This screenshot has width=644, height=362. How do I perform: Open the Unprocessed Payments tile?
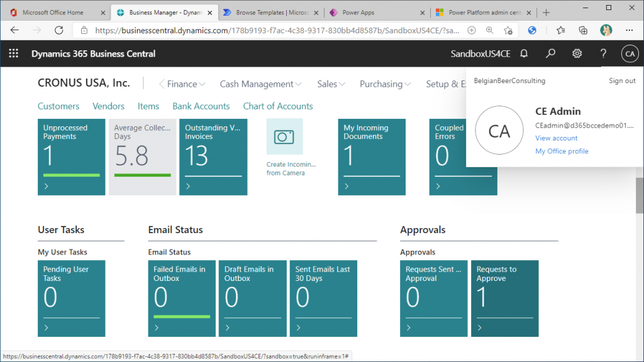click(x=72, y=157)
